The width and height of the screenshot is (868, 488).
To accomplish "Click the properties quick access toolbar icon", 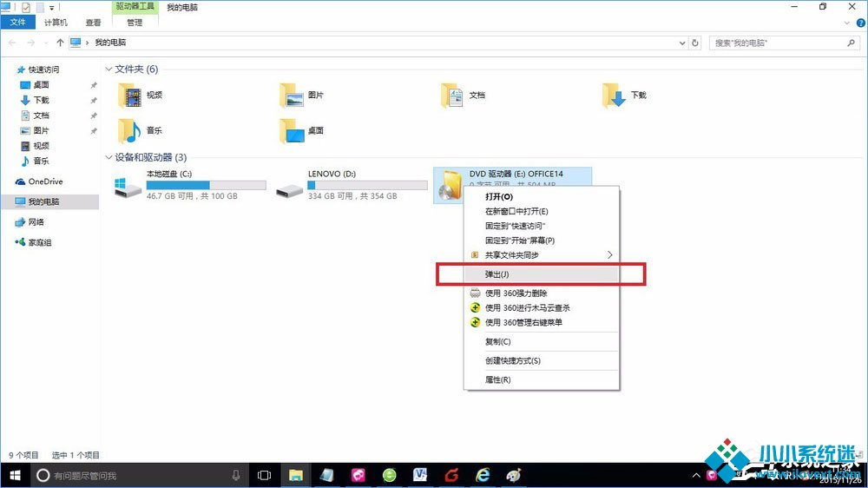I will click(25, 8).
